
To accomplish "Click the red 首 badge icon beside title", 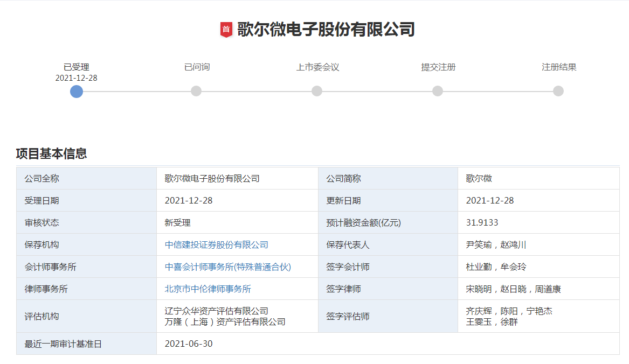I will [226, 30].
